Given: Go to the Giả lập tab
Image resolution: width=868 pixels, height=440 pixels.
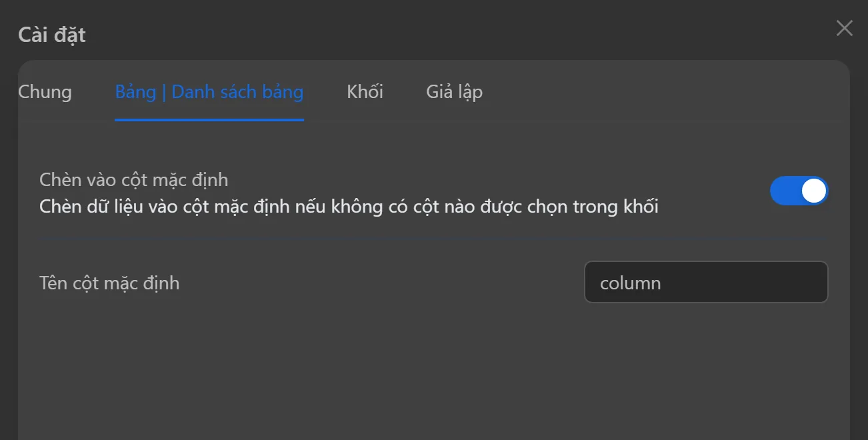Looking at the screenshot, I should 454,92.
